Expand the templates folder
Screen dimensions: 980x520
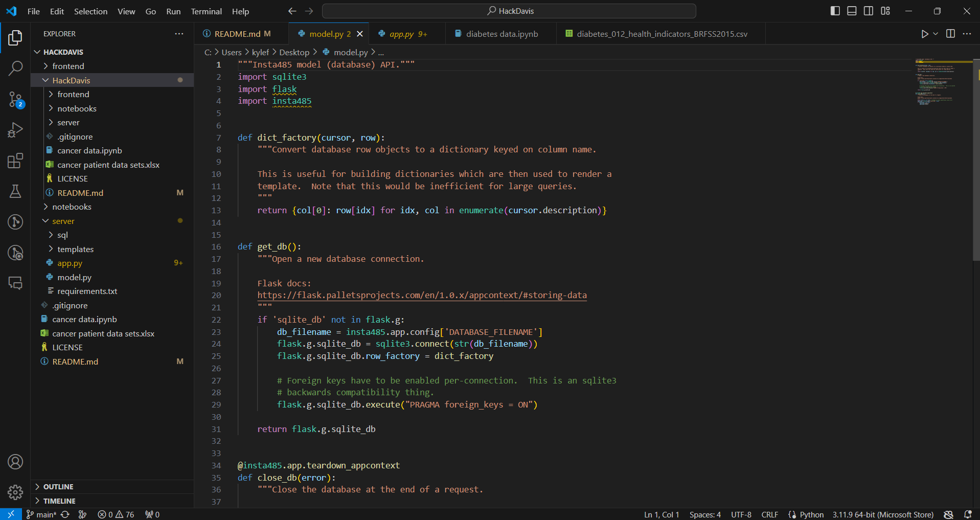pyautogui.click(x=75, y=249)
